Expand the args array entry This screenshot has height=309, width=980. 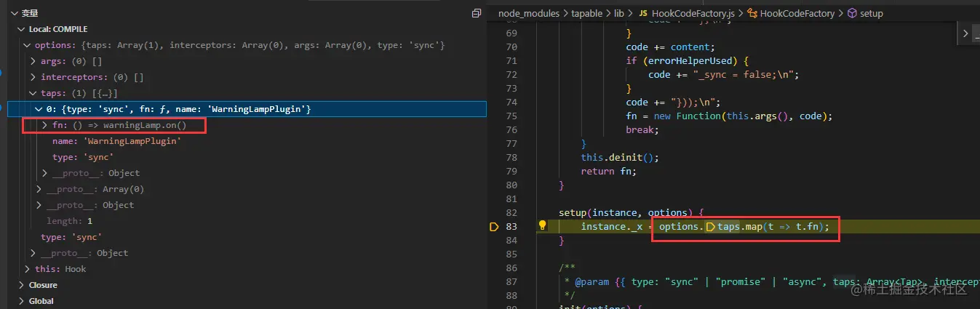(x=33, y=61)
